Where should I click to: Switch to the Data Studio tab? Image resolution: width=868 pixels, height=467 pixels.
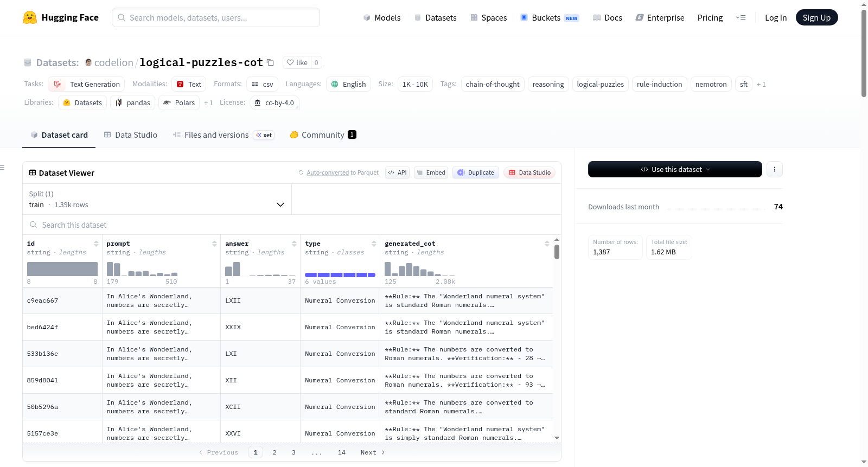pos(130,135)
